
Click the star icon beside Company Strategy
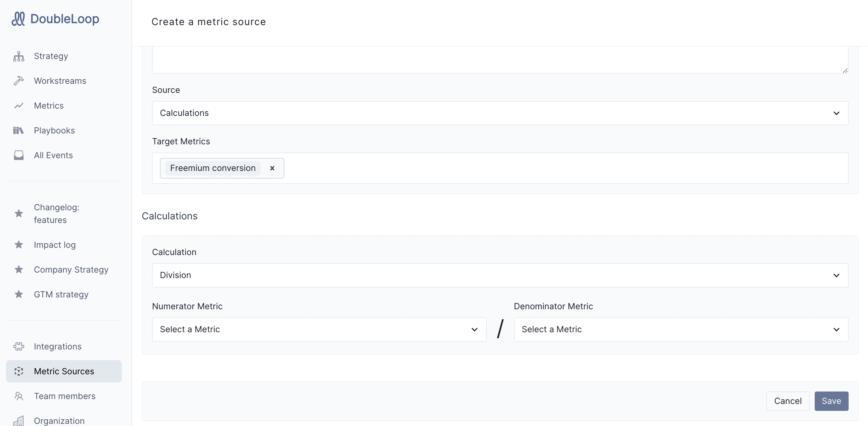pos(19,270)
